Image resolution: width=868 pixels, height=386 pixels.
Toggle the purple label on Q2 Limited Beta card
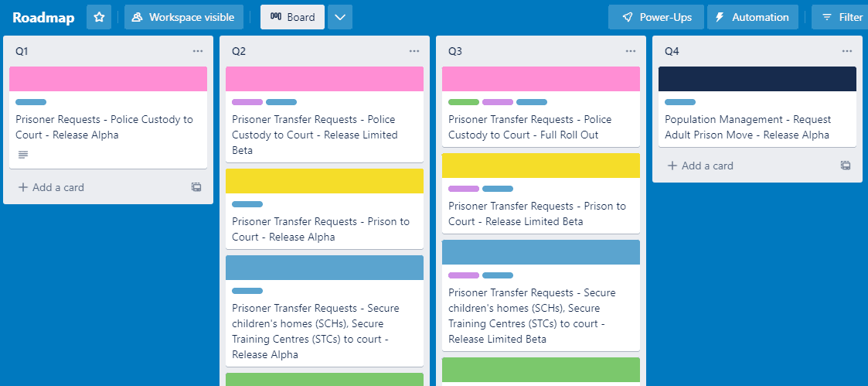tap(247, 102)
